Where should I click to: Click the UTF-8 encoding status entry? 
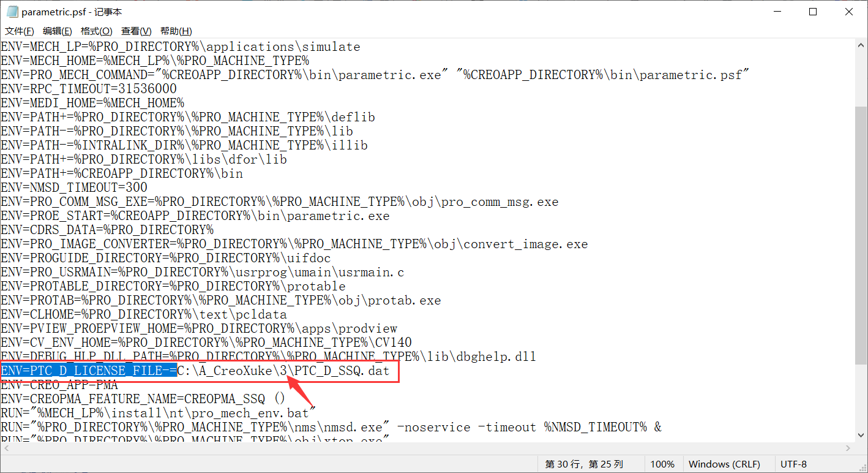point(794,464)
